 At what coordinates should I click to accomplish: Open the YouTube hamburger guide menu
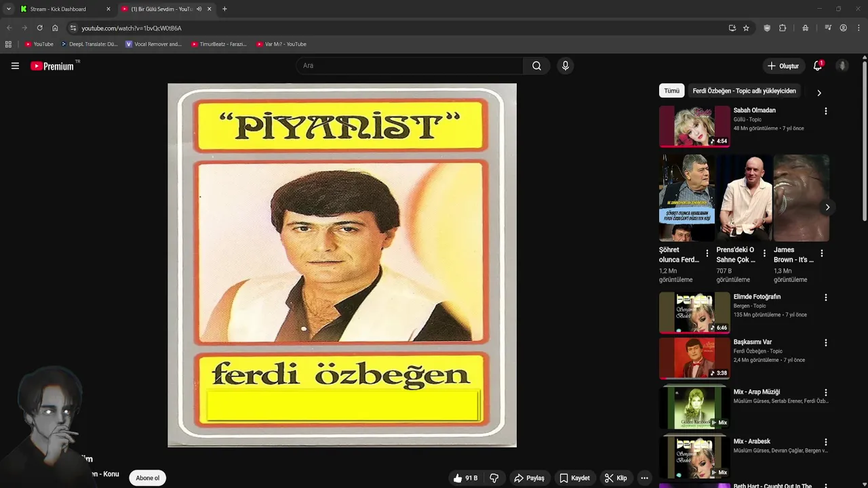(15, 66)
